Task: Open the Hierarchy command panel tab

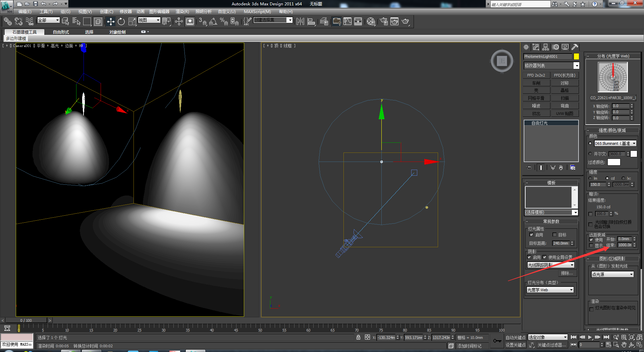Action: coord(546,47)
